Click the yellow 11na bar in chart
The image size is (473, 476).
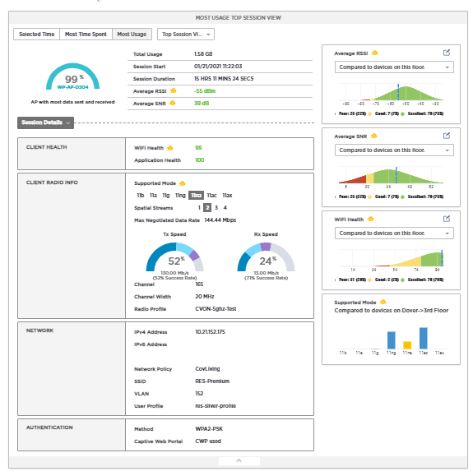pos(407,344)
